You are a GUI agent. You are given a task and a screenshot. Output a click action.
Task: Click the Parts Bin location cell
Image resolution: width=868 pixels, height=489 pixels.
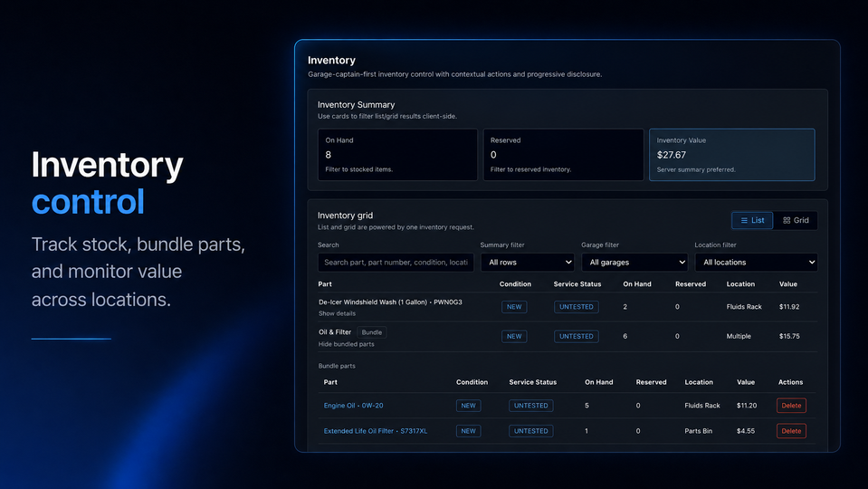(x=698, y=431)
